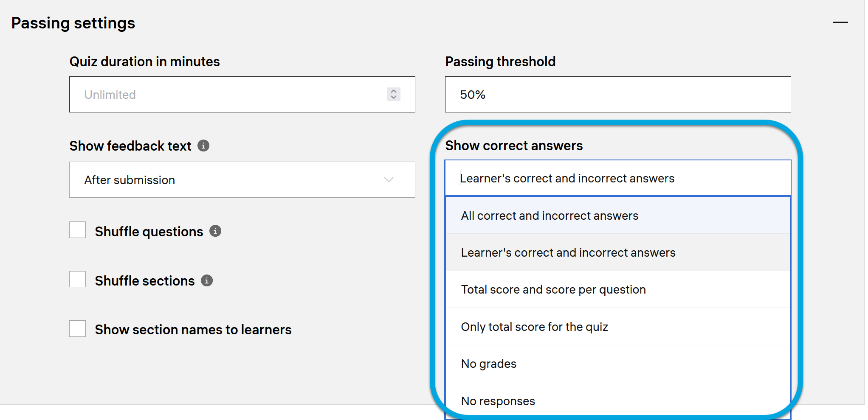This screenshot has height=420, width=868.
Task: Click the Show correct answers combo box
Action: point(617,178)
